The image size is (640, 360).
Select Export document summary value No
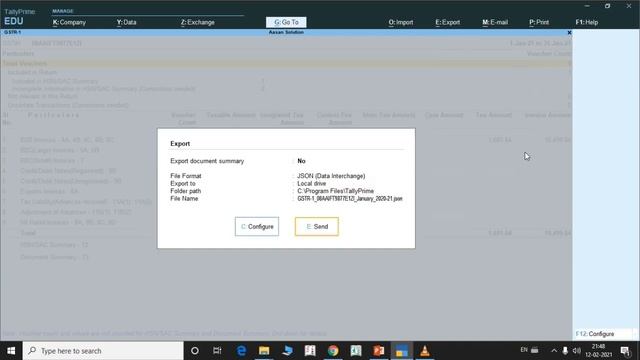301,161
